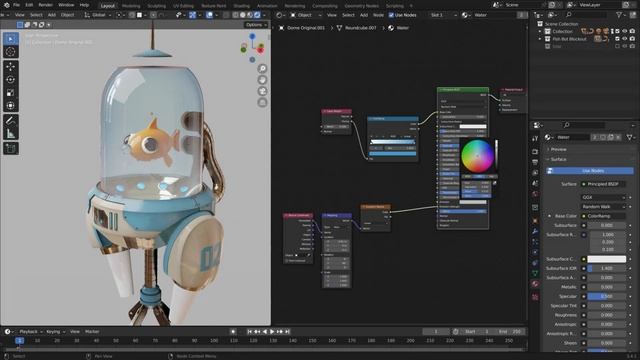The width and height of the screenshot is (640, 360).
Task: Open the Object Data properties tab
Action: click(535, 273)
